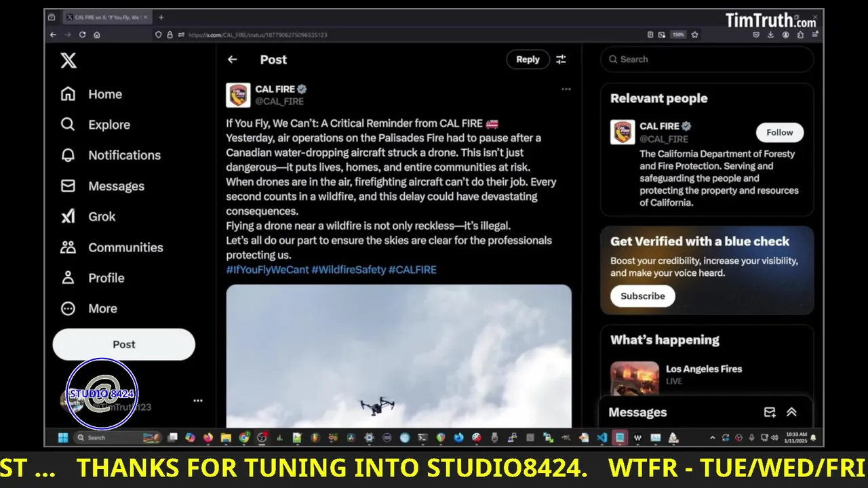
Task: Open the #IfYouFlyWeCant hashtag
Action: 267,270
